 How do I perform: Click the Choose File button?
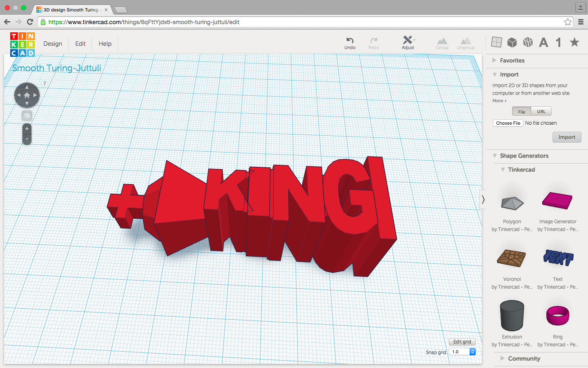click(508, 123)
